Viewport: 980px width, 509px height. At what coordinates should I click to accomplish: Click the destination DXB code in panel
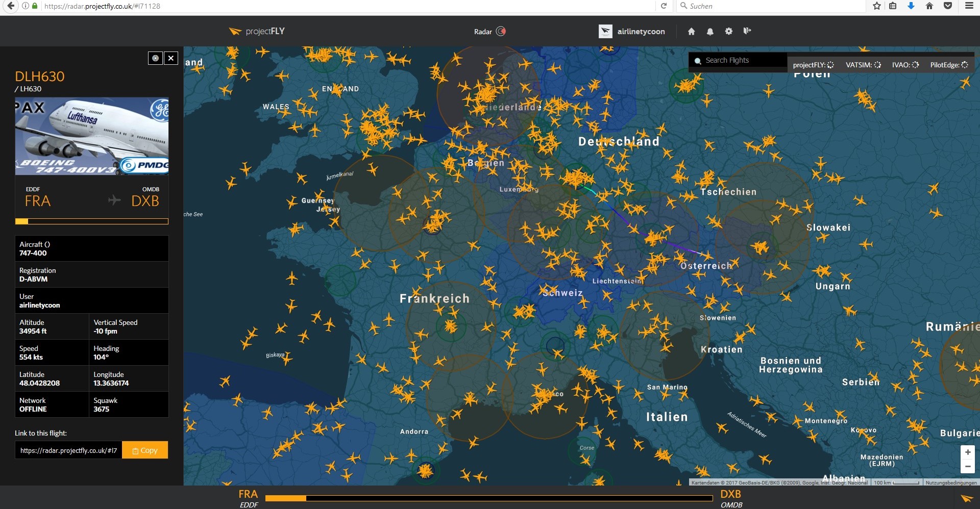pos(145,201)
